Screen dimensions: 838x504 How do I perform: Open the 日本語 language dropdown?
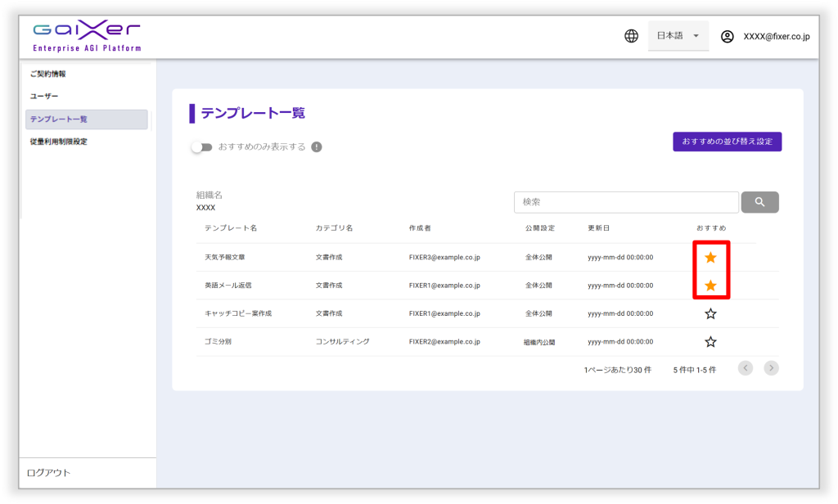678,36
